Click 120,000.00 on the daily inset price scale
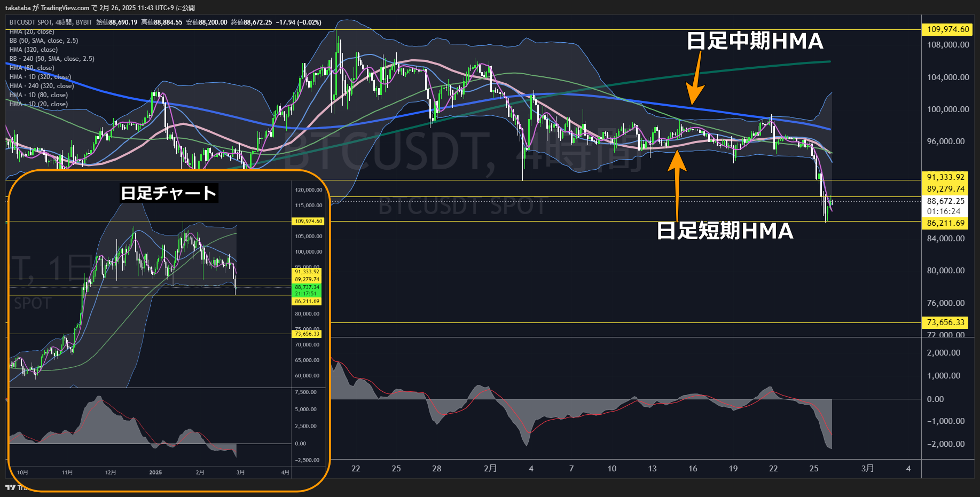Screen dimensions: 980x497 (309, 190)
